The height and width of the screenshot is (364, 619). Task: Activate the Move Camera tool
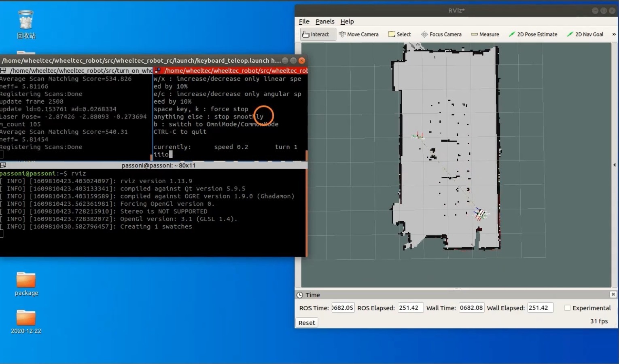(358, 34)
